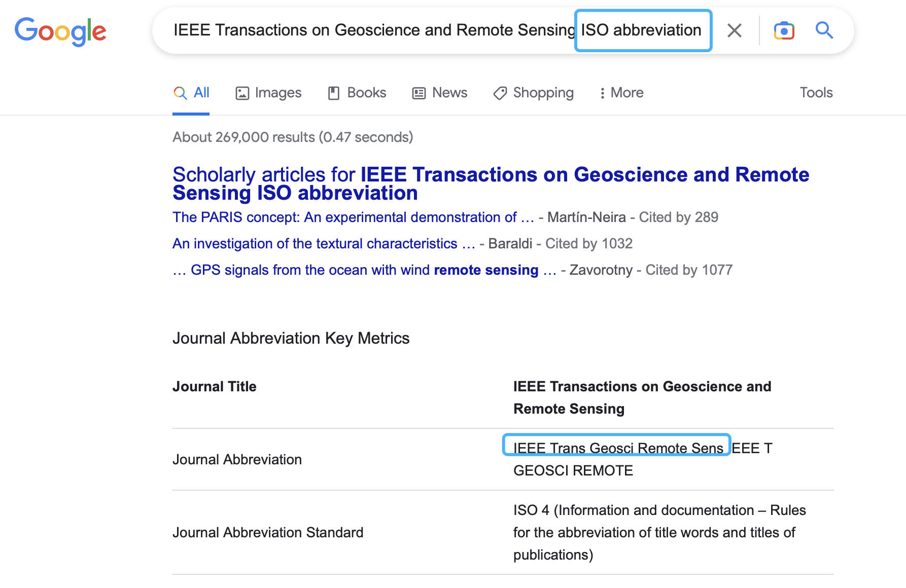
Task: Click the IEEE Trans Geosci Remote Sens value
Action: [618, 448]
